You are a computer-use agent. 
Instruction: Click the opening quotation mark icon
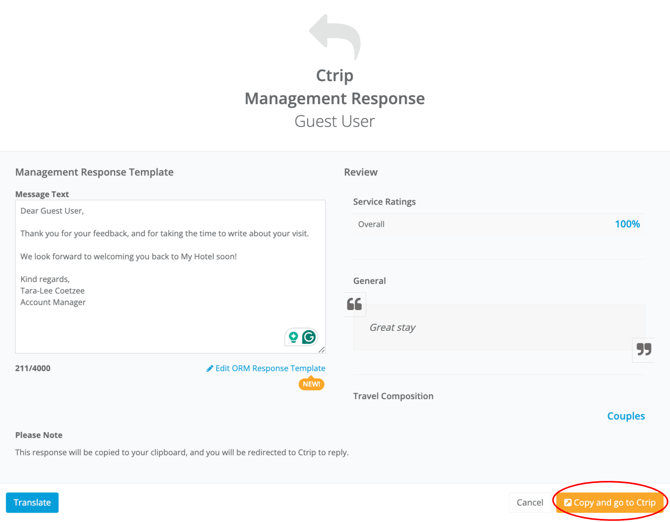tap(354, 304)
